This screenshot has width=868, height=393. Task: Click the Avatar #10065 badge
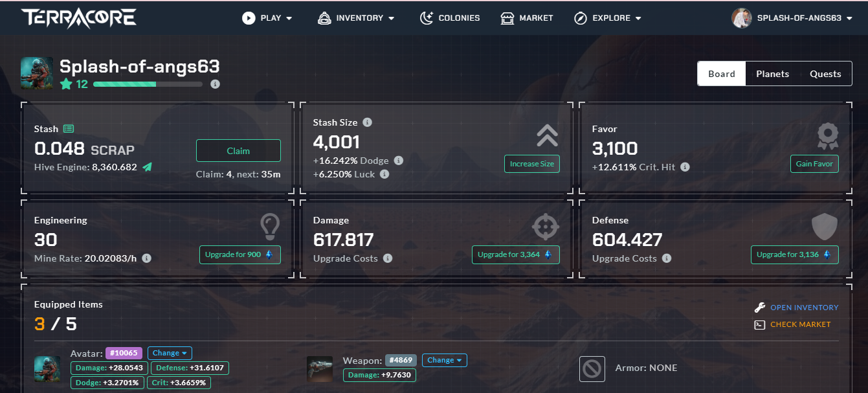[x=124, y=353]
